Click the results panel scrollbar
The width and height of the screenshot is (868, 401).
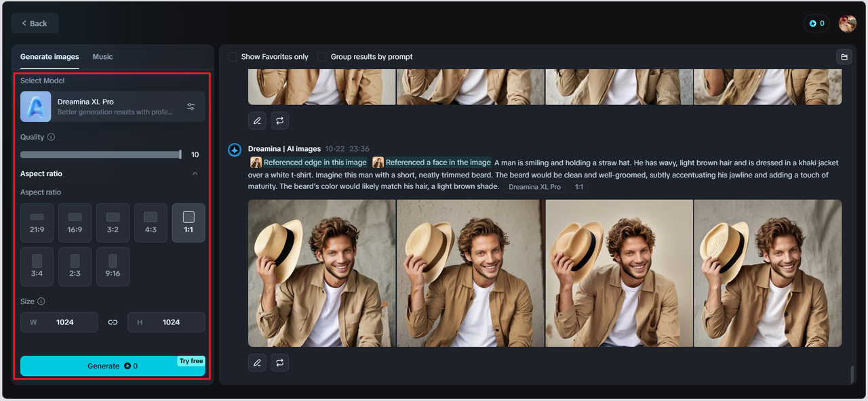(852, 374)
